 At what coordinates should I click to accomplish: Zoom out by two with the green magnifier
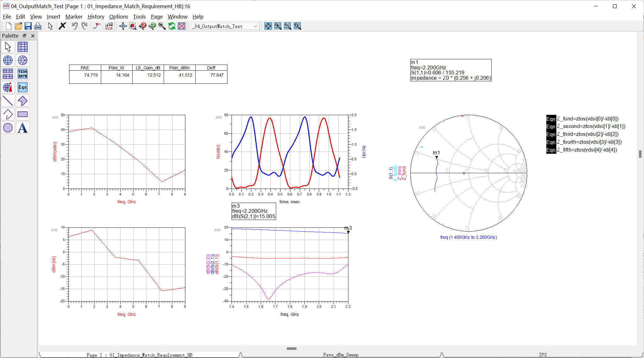[x=152, y=26]
